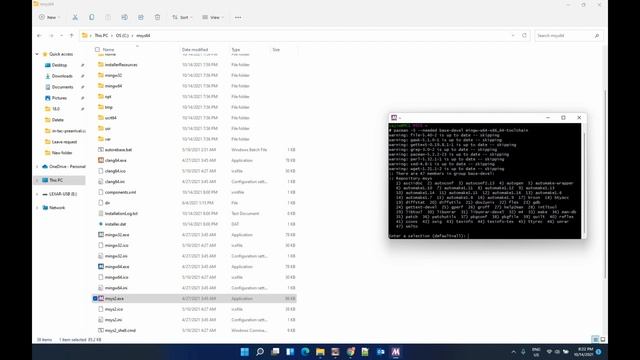
Task: Click the MSYS2 taskbar icon
Action: [x=396, y=351]
